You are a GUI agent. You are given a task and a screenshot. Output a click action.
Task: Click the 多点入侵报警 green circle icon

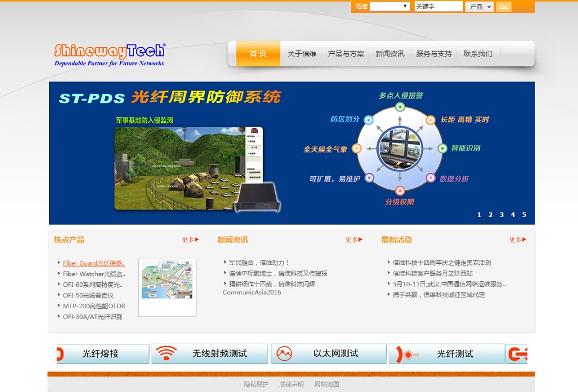[x=400, y=107]
